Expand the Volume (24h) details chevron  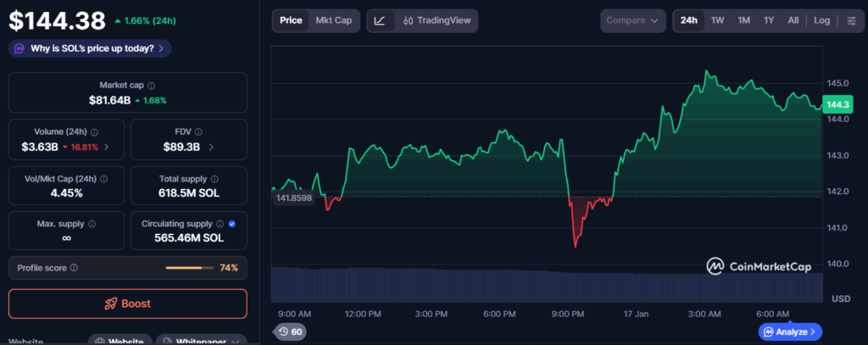(x=107, y=147)
